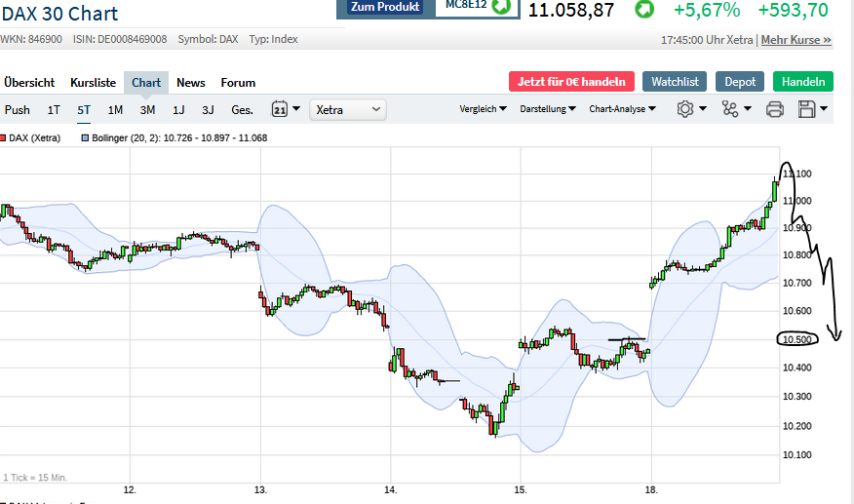Click the Jetzt für 0€ handeln button

(x=571, y=82)
